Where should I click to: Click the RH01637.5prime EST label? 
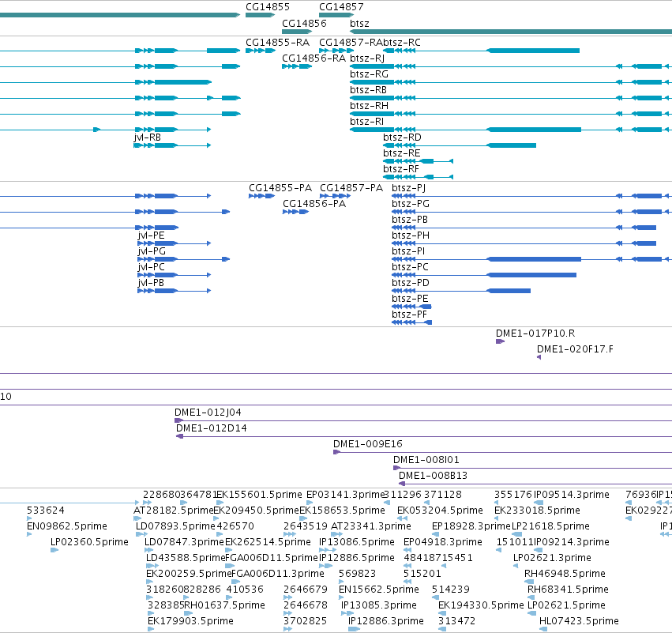pyautogui.click(x=224, y=606)
